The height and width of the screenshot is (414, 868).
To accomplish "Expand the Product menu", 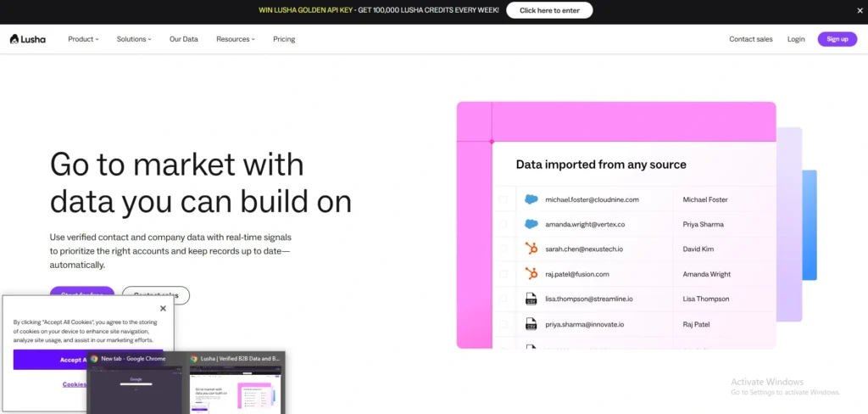I will click(83, 39).
